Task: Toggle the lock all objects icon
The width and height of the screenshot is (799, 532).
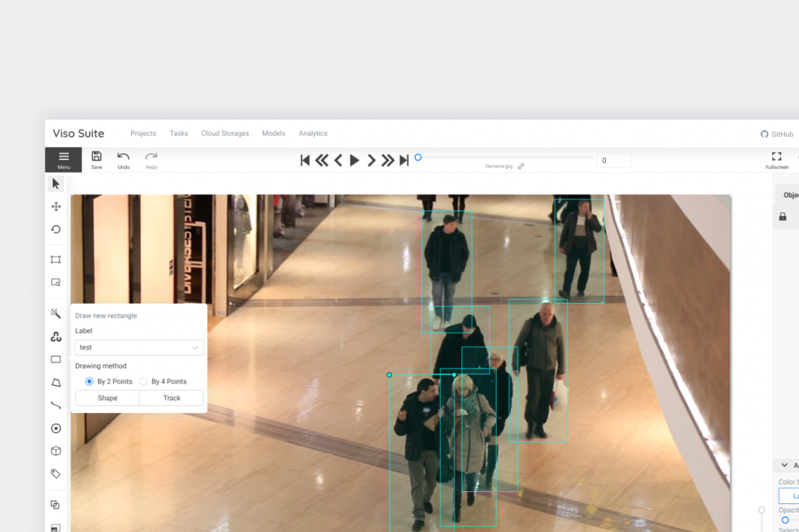Action: 782,216
